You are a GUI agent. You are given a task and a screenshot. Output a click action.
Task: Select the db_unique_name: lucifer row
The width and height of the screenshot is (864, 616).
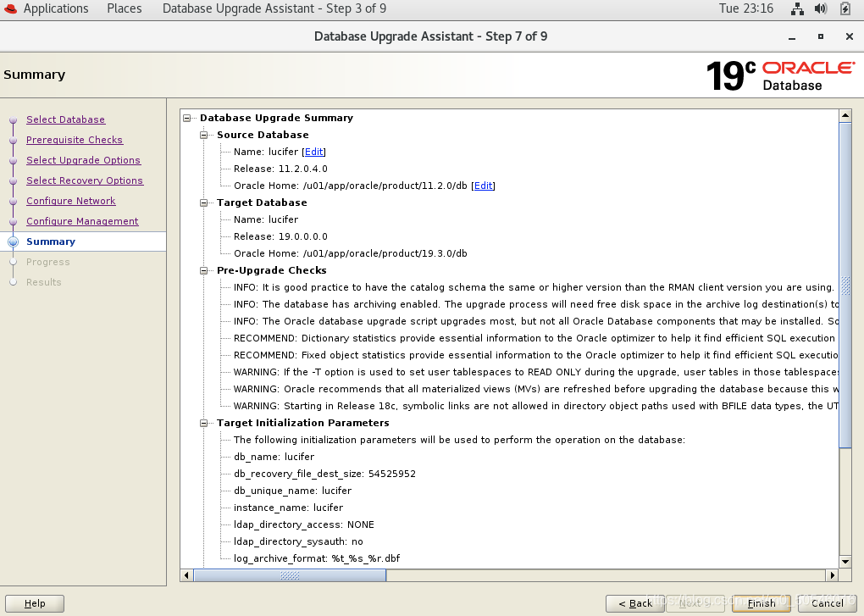(292, 491)
